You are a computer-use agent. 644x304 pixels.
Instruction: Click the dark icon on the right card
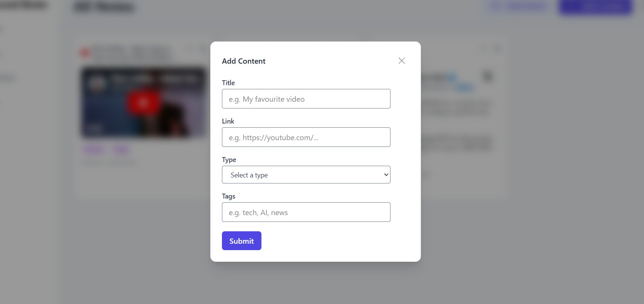[x=488, y=77]
